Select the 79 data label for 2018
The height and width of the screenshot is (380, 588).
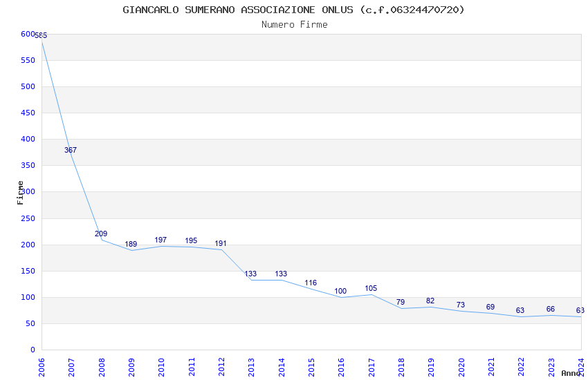pyautogui.click(x=401, y=302)
